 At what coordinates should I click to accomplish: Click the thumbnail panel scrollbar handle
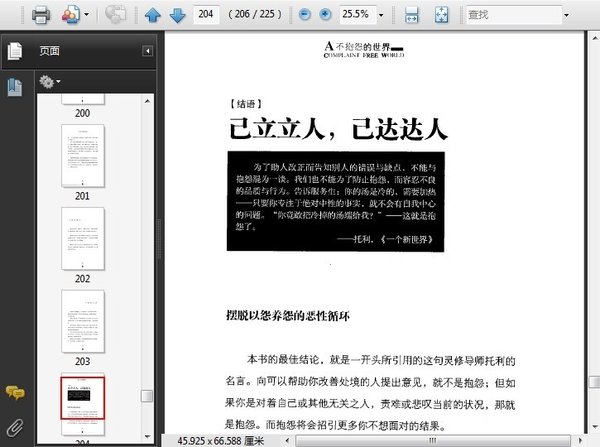tap(147, 396)
